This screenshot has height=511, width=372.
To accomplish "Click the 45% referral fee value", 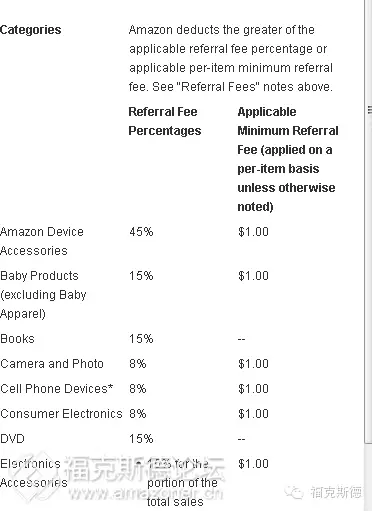I will click(141, 232).
